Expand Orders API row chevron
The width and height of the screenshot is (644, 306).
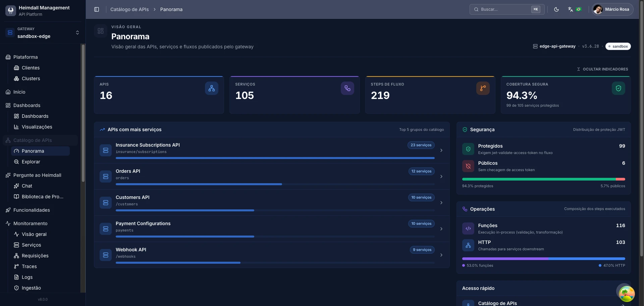click(x=441, y=176)
